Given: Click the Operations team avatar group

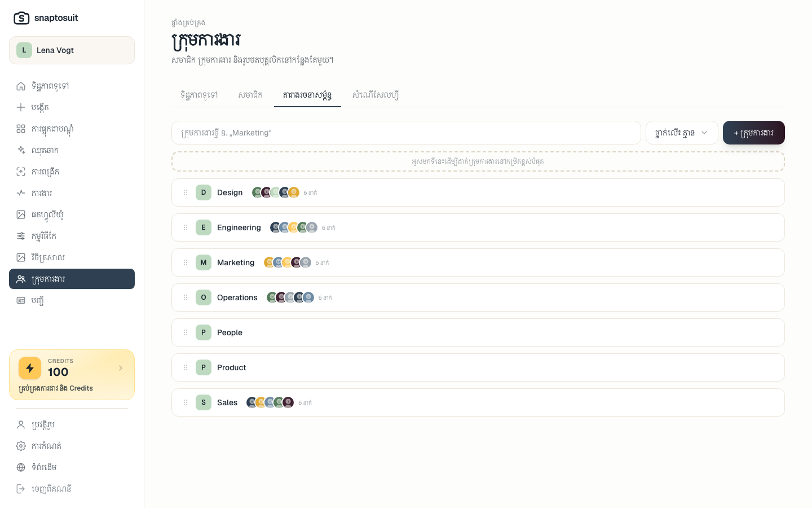Looking at the screenshot, I should click(x=290, y=297).
